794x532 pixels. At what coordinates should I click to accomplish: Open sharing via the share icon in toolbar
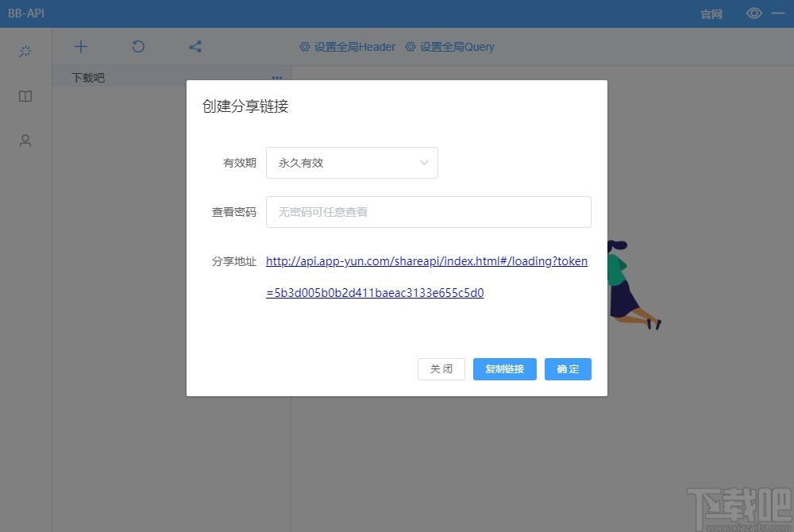tap(195, 46)
